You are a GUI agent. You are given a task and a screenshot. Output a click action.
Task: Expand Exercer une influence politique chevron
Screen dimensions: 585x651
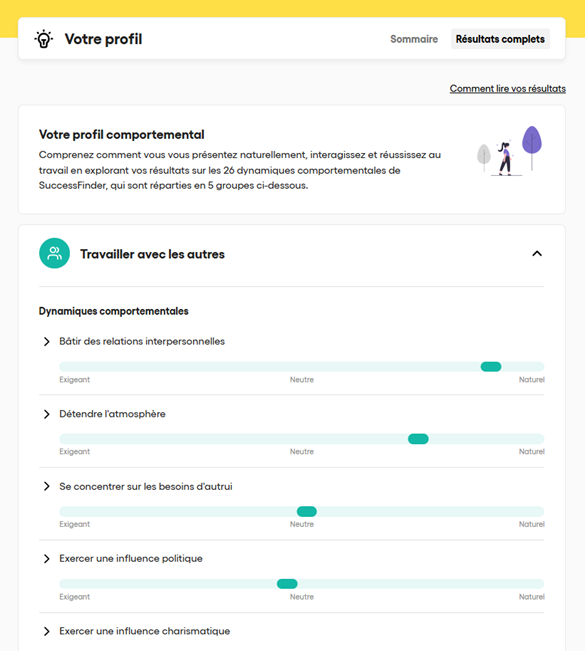[x=47, y=559]
